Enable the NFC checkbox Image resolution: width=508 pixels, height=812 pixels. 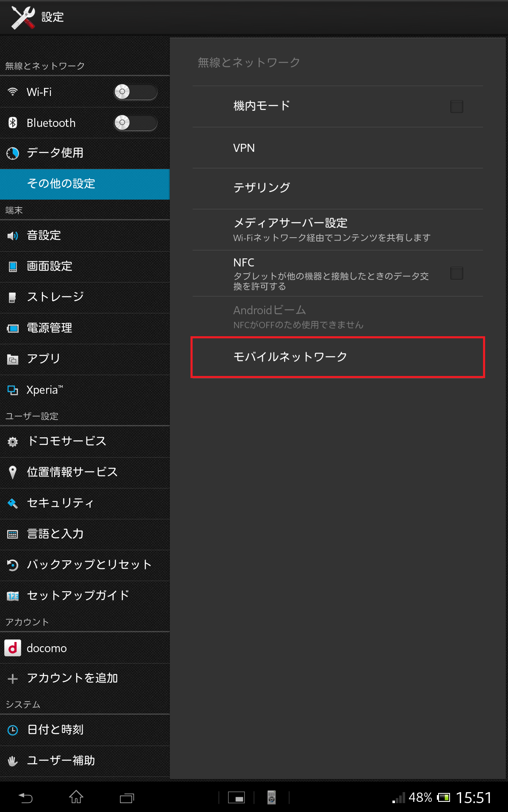pos(456,273)
